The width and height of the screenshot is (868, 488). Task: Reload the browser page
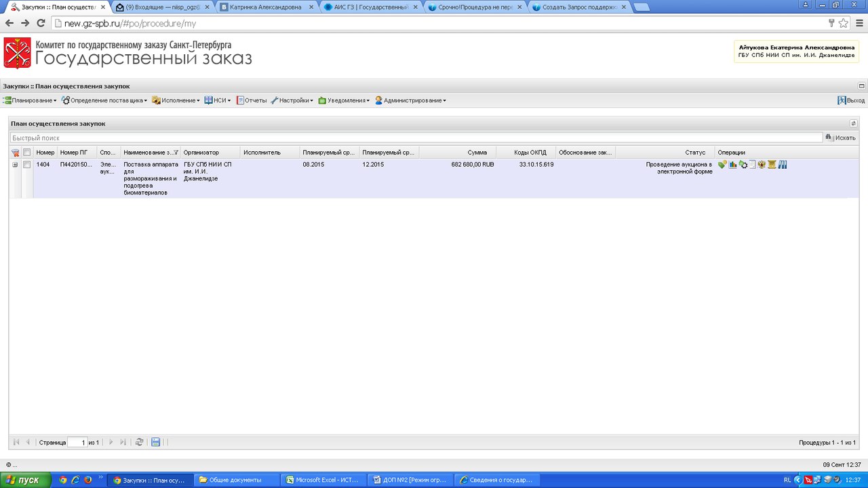tap(41, 23)
